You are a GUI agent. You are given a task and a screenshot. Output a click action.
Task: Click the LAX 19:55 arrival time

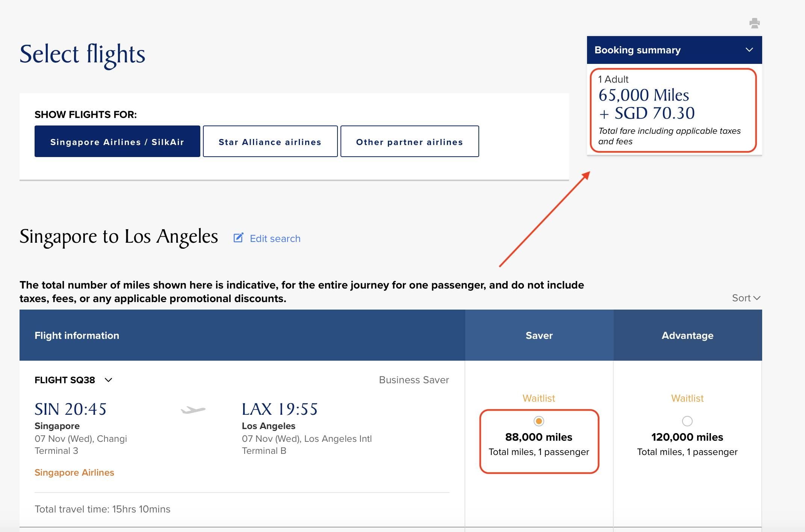pos(280,409)
